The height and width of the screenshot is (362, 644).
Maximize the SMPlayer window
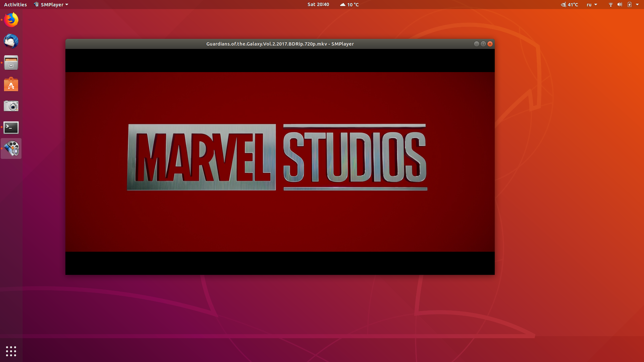[x=483, y=44]
